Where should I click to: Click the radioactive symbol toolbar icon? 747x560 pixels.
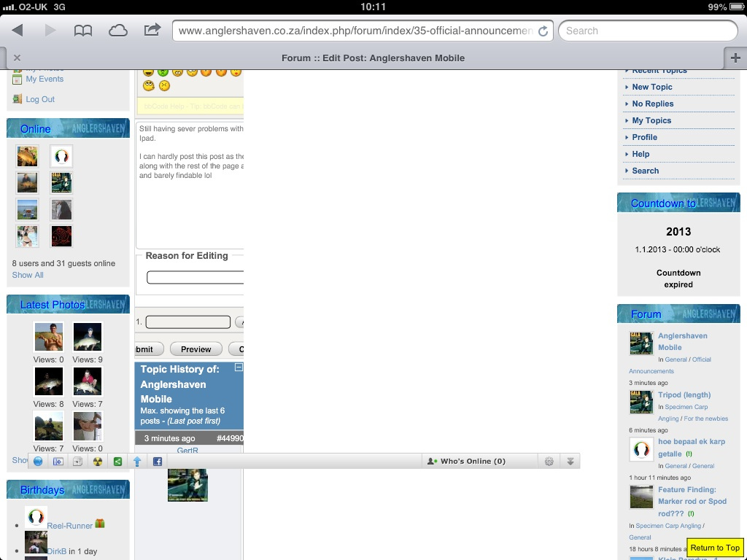point(98,461)
